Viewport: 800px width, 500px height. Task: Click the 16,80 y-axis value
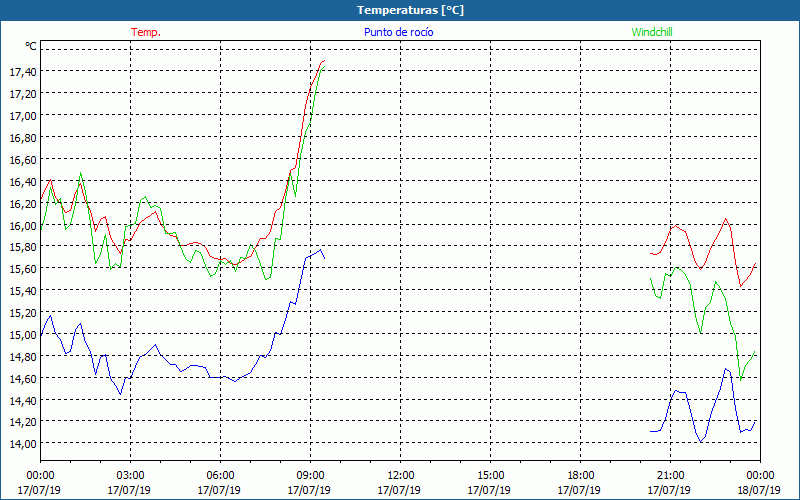click(x=23, y=138)
